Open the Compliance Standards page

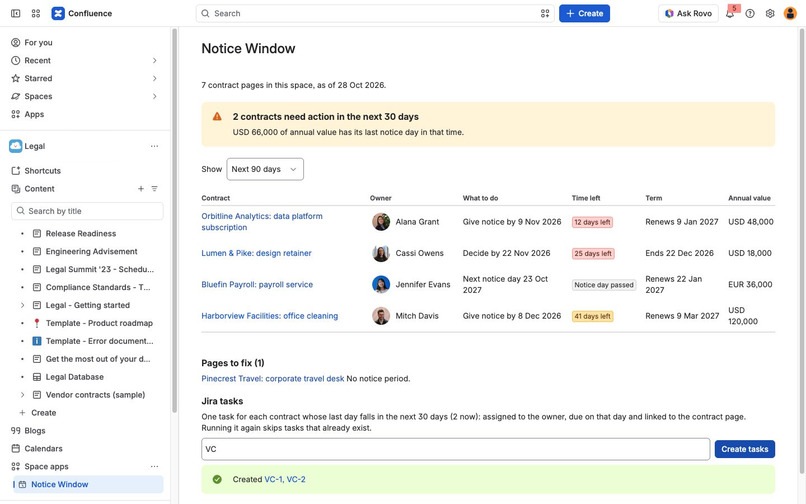tap(98, 287)
